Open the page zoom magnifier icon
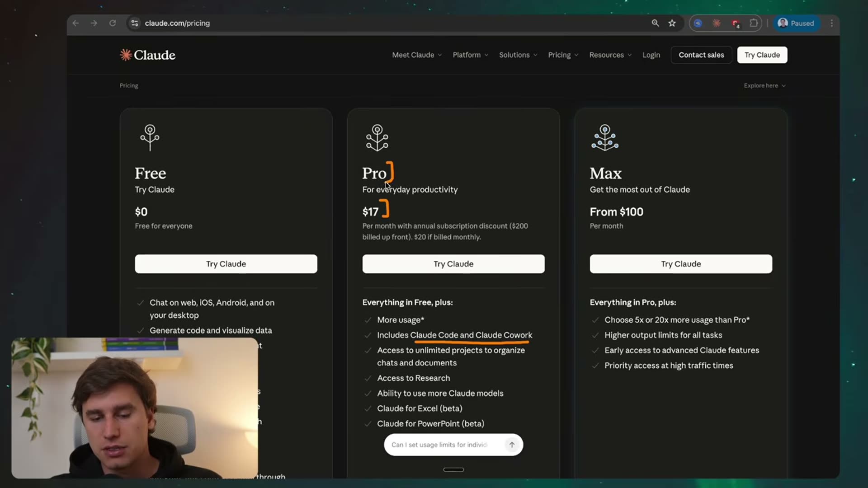Image resolution: width=868 pixels, height=488 pixels. tap(655, 23)
